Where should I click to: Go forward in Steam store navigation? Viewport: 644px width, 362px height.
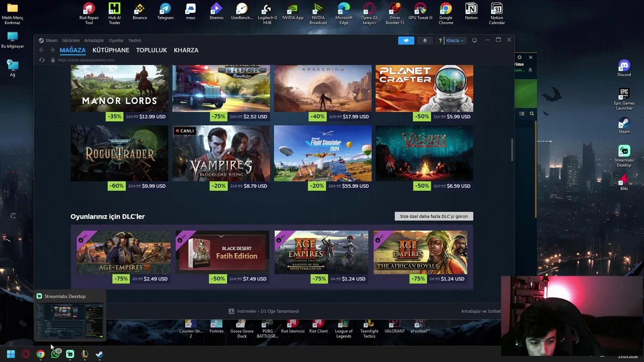coord(52,50)
